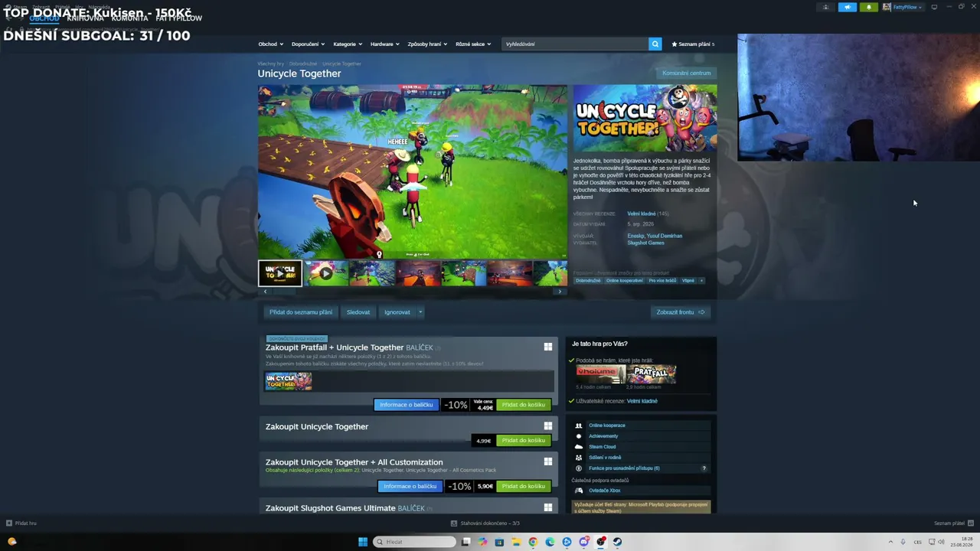Click the Windows taskbar search box
Image resolution: width=980 pixels, height=551 pixels.
(414, 542)
